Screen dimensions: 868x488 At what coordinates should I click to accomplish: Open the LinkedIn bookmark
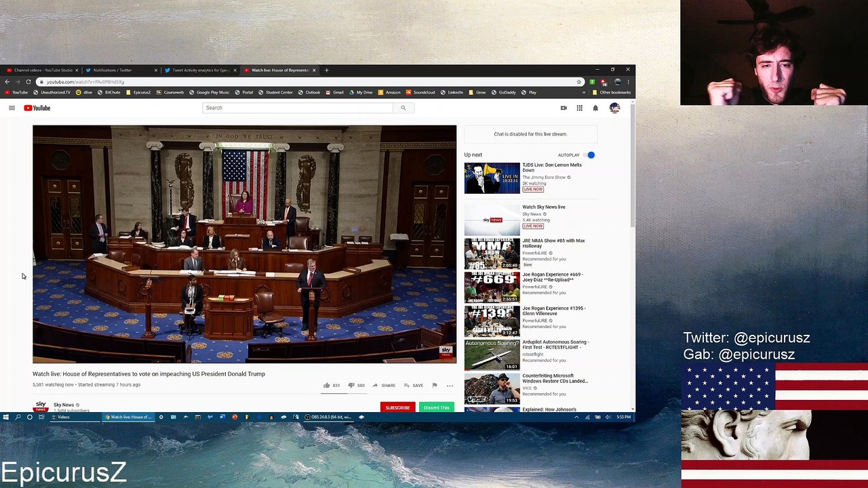pyautogui.click(x=452, y=92)
